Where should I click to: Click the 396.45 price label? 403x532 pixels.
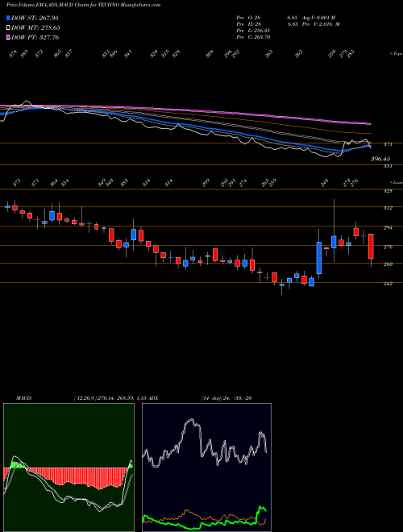380,159
